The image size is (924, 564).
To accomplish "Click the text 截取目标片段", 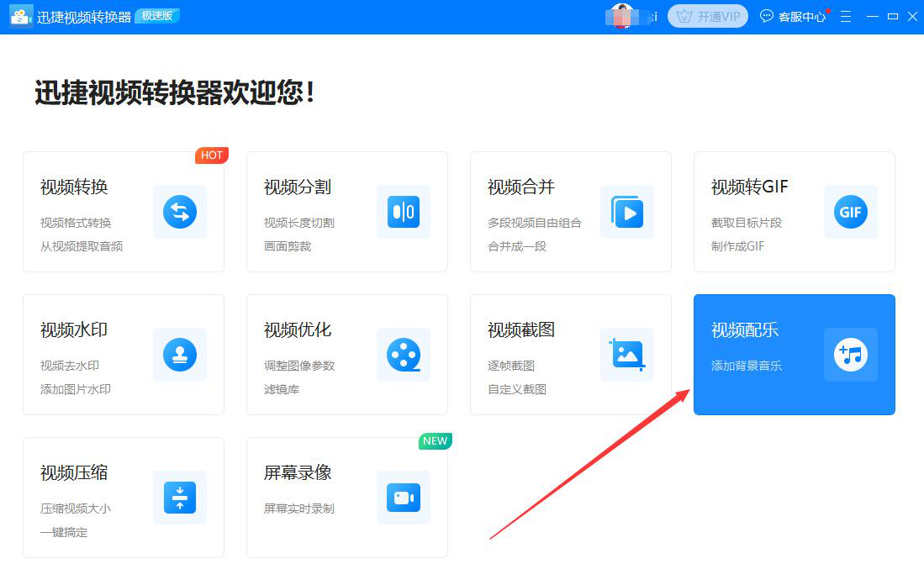I will click(x=746, y=223).
